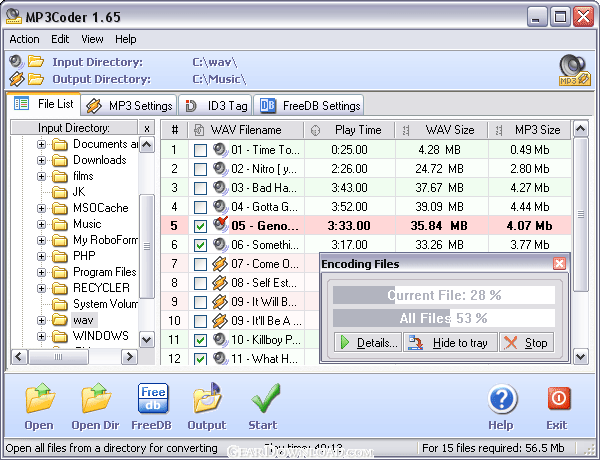Click speaker icon of 04 - Gotta G row

[220, 207]
